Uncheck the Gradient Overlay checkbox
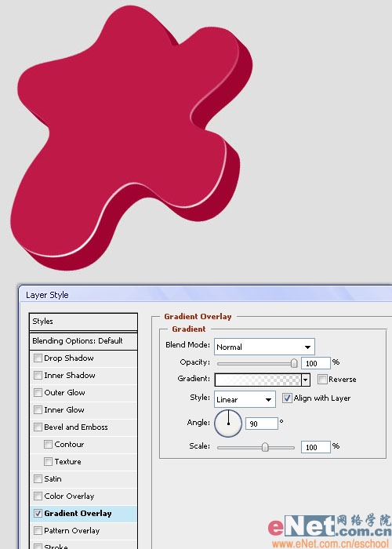 (38, 513)
